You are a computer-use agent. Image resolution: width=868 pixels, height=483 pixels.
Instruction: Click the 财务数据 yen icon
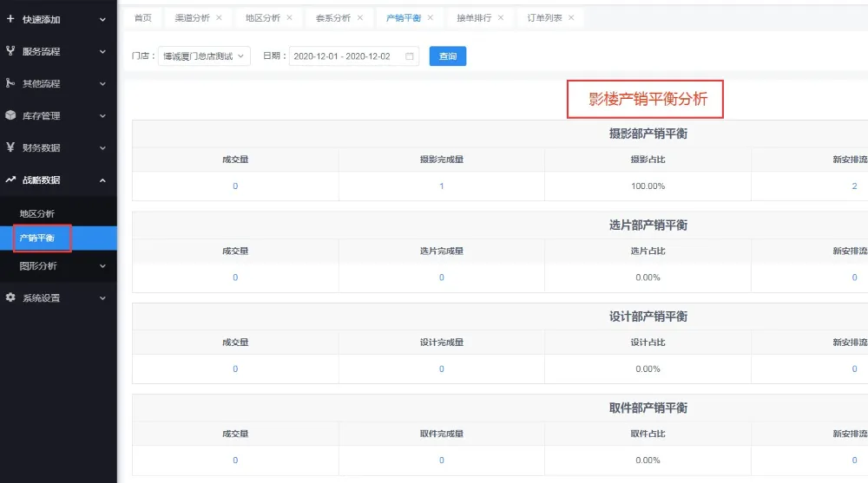(x=10, y=147)
